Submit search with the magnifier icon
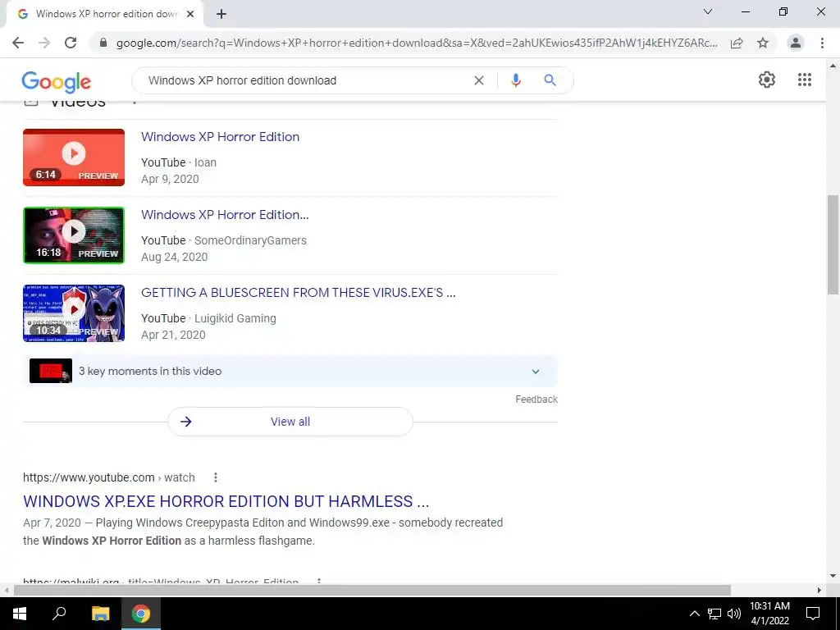The height and width of the screenshot is (630, 840). pyautogui.click(x=550, y=80)
